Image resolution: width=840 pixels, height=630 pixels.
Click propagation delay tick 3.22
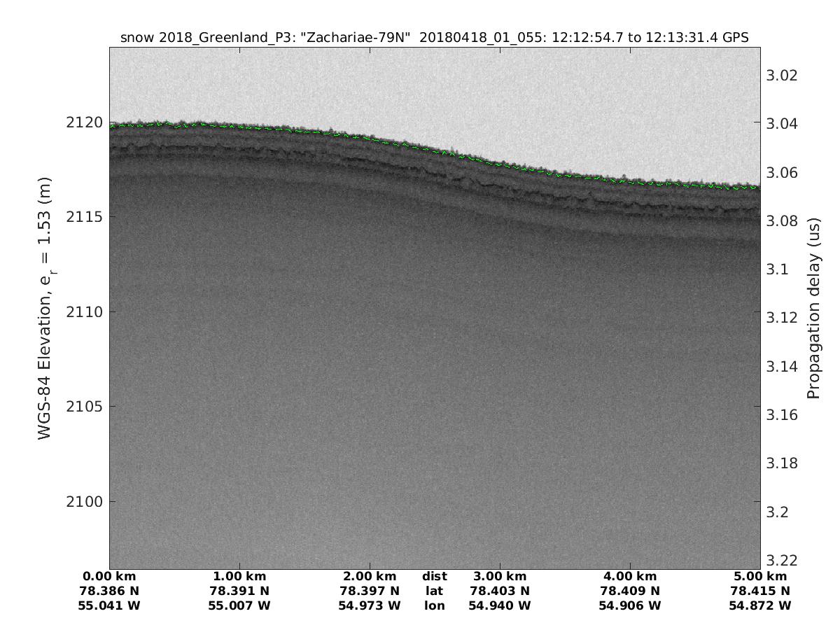click(782, 561)
